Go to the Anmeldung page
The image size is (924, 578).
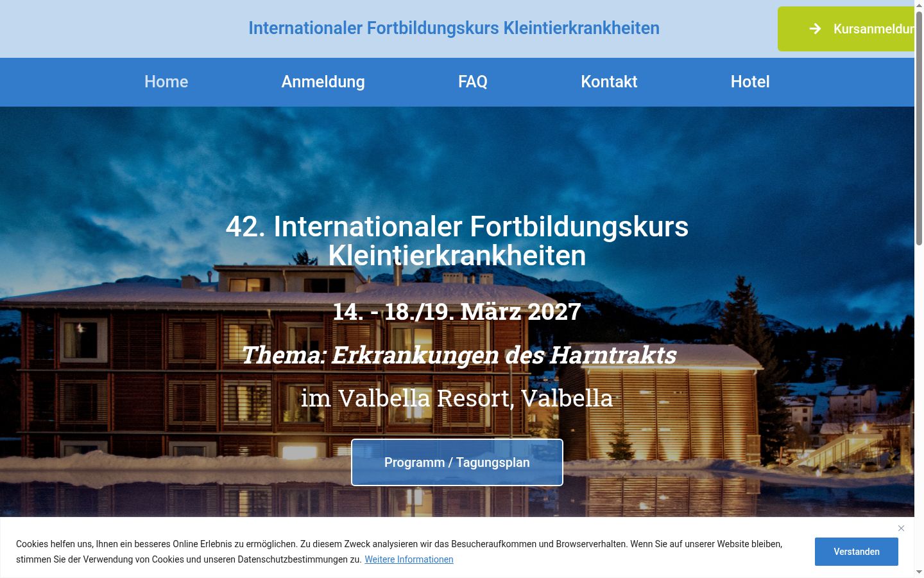tap(323, 82)
